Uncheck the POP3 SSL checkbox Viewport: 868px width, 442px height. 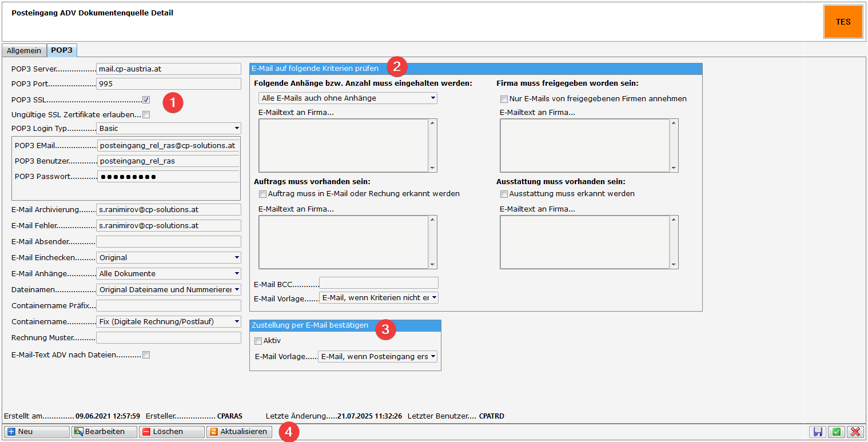click(146, 99)
